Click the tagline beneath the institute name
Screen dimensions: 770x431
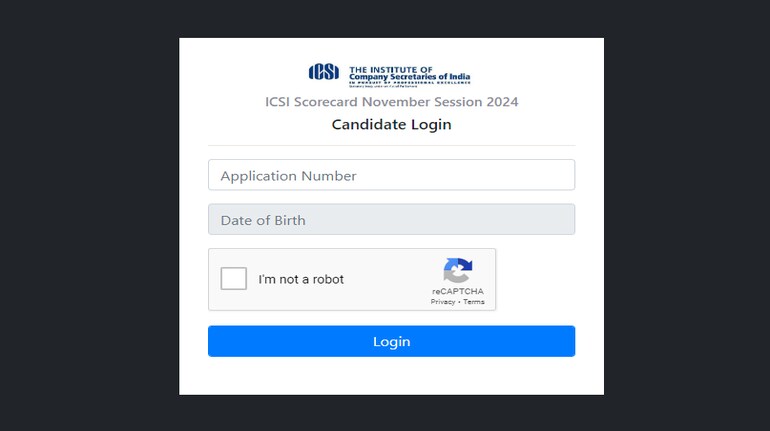click(x=410, y=82)
